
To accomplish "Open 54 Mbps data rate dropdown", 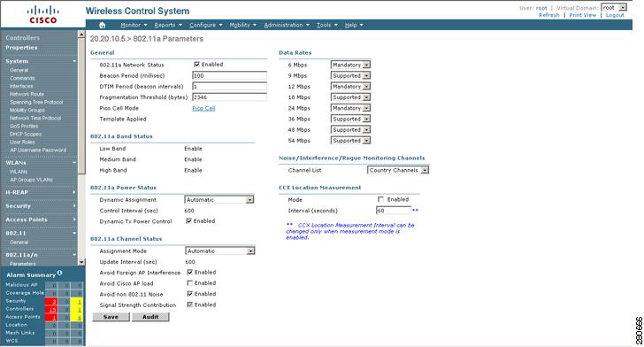I will click(350, 141).
